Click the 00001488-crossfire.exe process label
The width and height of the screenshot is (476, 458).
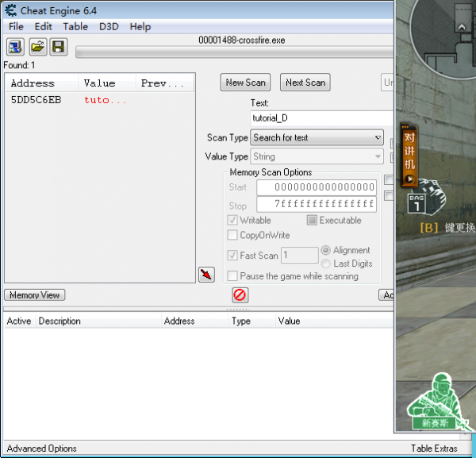tap(242, 40)
